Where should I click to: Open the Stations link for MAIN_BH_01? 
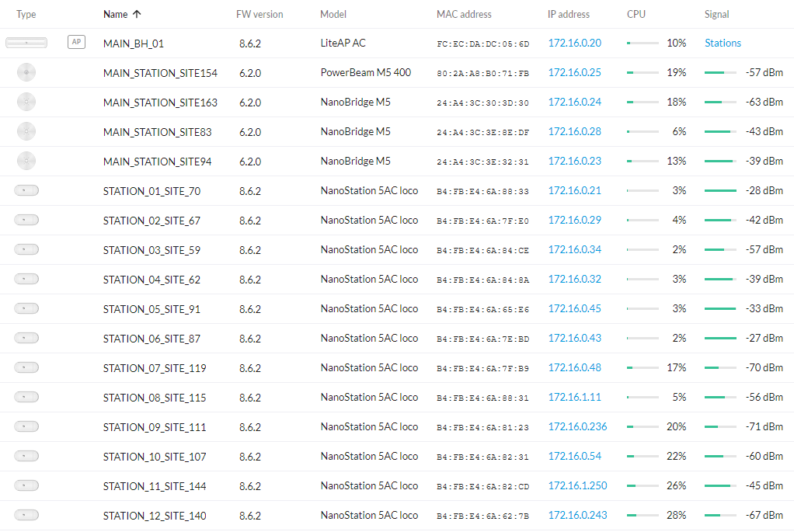point(723,43)
